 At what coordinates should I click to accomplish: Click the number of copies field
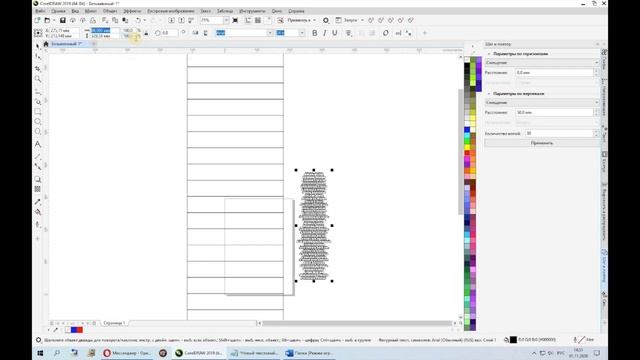559,133
